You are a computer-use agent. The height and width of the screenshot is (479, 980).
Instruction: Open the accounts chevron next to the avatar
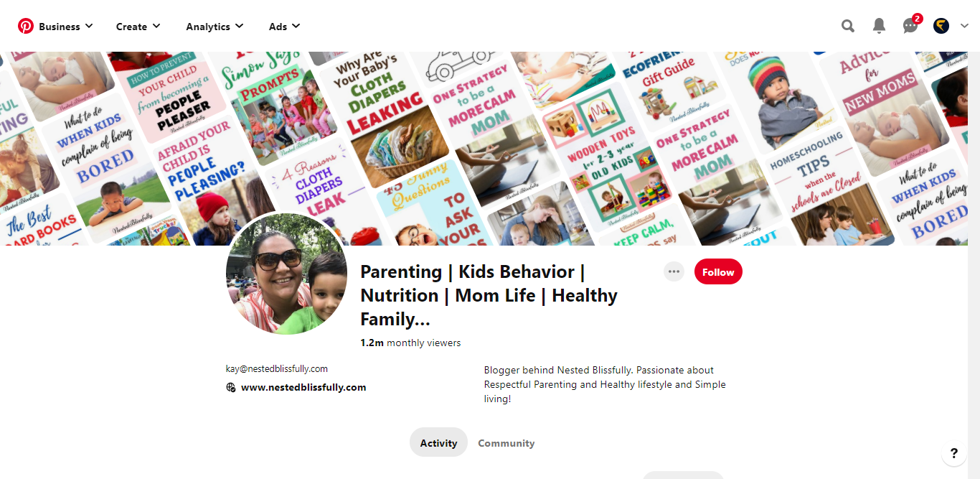[x=964, y=27]
